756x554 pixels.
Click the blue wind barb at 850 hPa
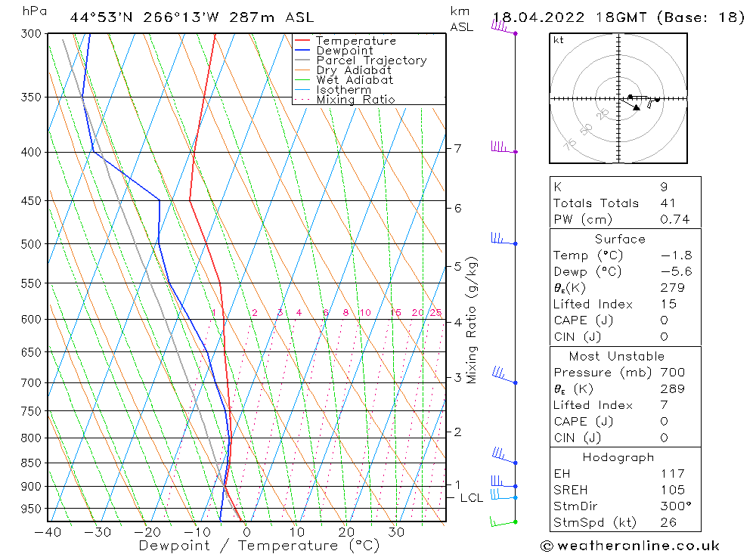(504, 456)
